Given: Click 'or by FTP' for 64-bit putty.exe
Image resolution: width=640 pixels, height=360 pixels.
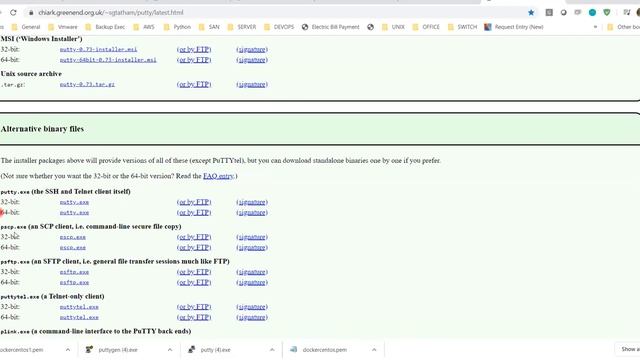Looking at the screenshot, I should 194,213.
